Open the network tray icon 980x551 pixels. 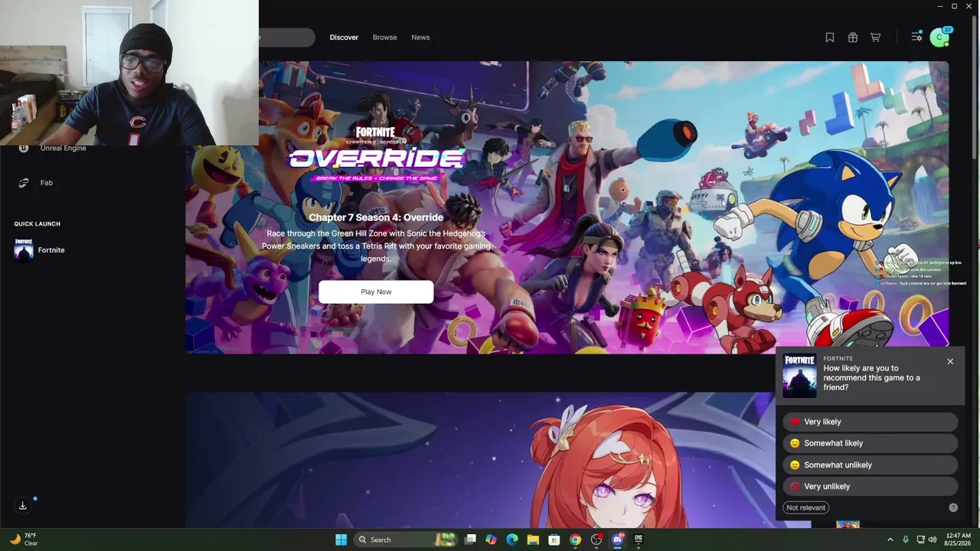tap(920, 540)
